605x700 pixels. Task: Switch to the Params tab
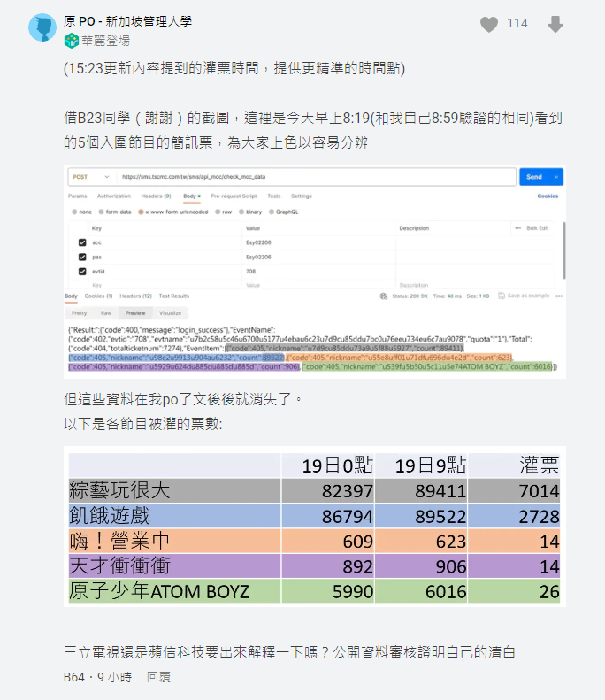78,196
